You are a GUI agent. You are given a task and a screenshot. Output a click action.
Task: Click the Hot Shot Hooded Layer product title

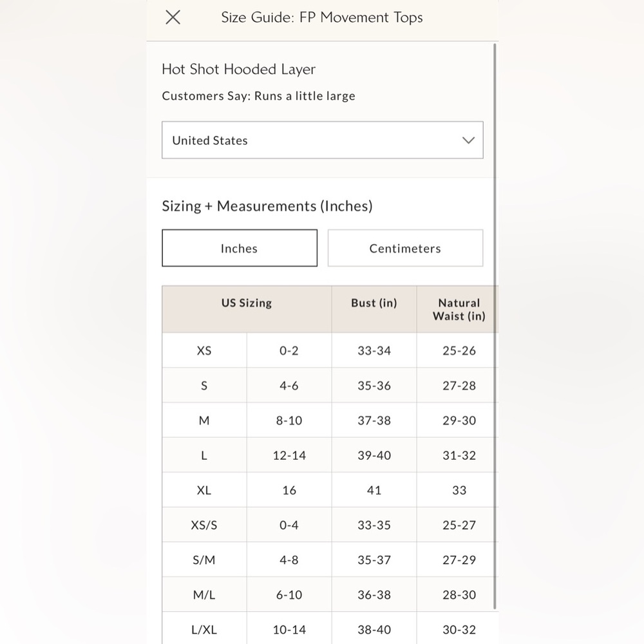click(x=239, y=70)
